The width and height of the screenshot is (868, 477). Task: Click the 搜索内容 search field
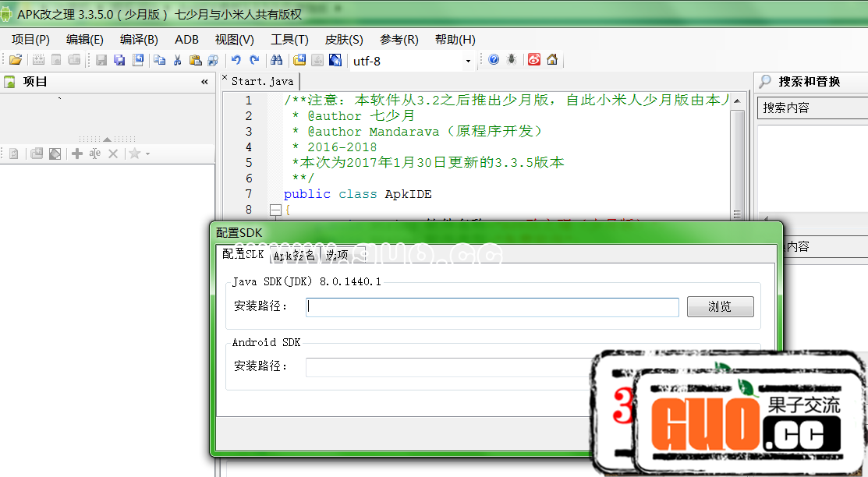[x=813, y=108]
